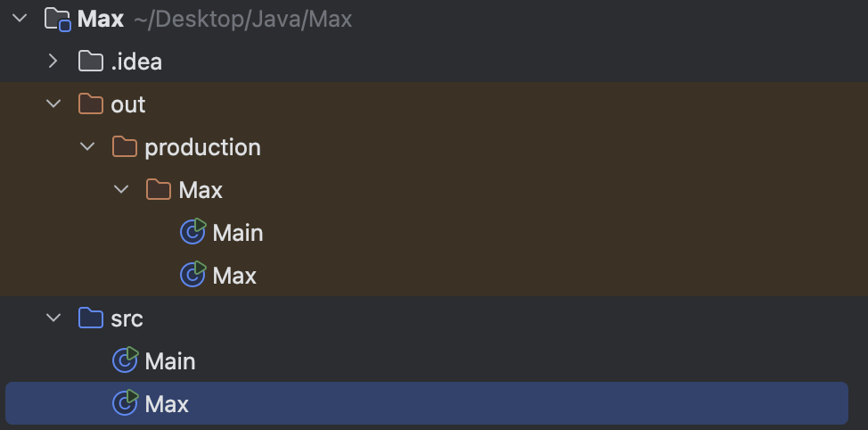The height and width of the screenshot is (430, 868).
Task: Collapse the Max folder under production
Action: click(121, 190)
